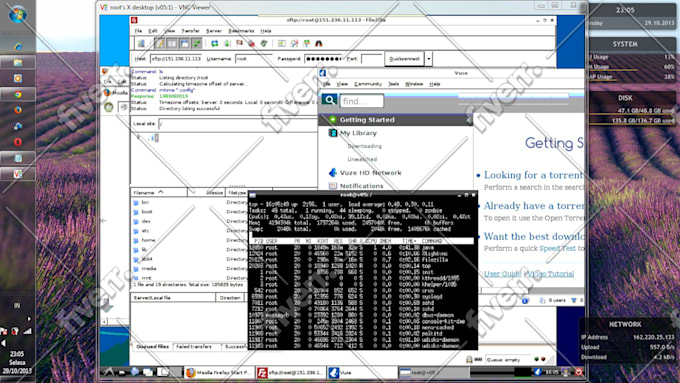Open FileZilla Transfer menu

tap(190, 31)
